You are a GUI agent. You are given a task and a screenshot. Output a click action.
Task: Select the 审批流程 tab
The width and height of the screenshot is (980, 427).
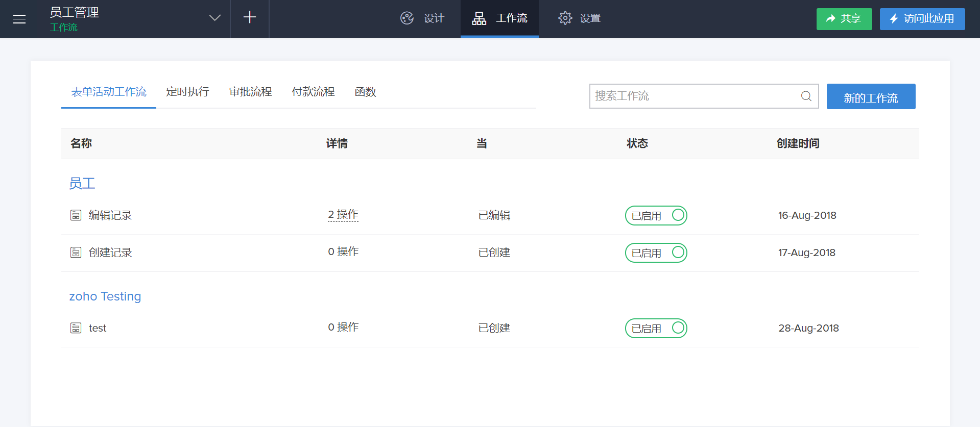click(250, 92)
